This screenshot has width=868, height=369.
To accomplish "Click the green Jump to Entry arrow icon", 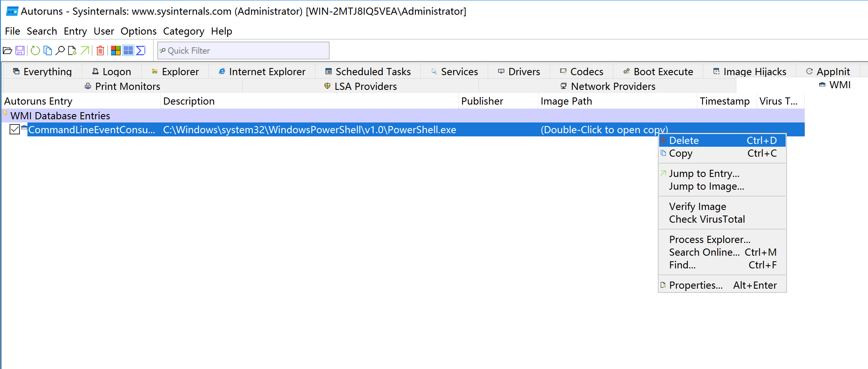I will coord(85,50).
